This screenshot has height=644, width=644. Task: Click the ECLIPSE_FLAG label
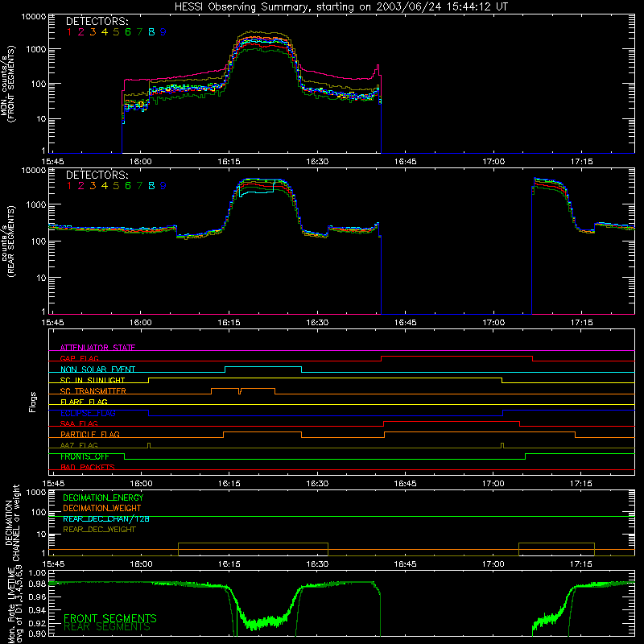point(88,413)
